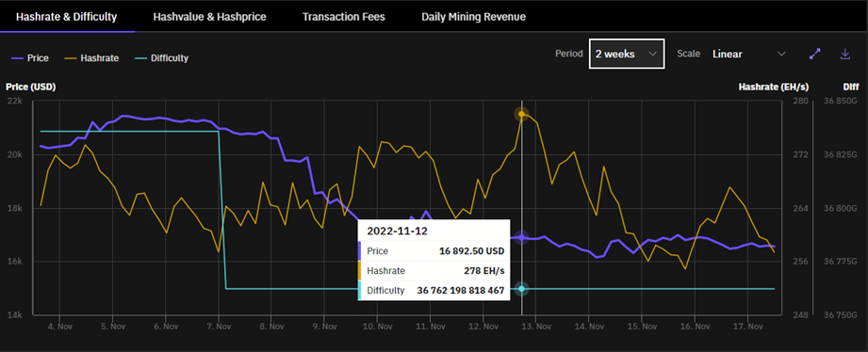Click tooltip difficulty value 36 762 198 818 467
Image resolution: width=868 pixels, height=352 pixels.
(x=461, y=290)
